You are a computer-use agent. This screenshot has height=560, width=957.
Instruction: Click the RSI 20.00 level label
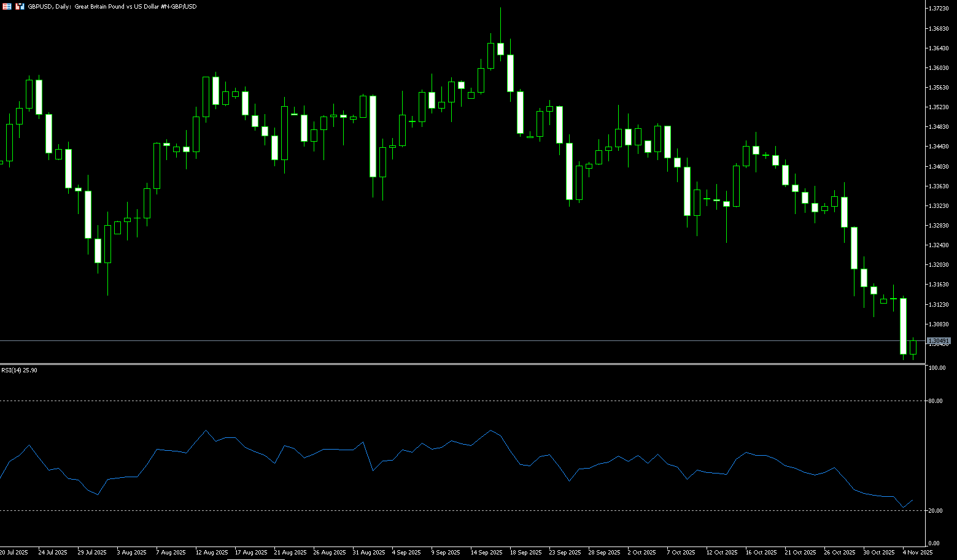pos(936,511)
